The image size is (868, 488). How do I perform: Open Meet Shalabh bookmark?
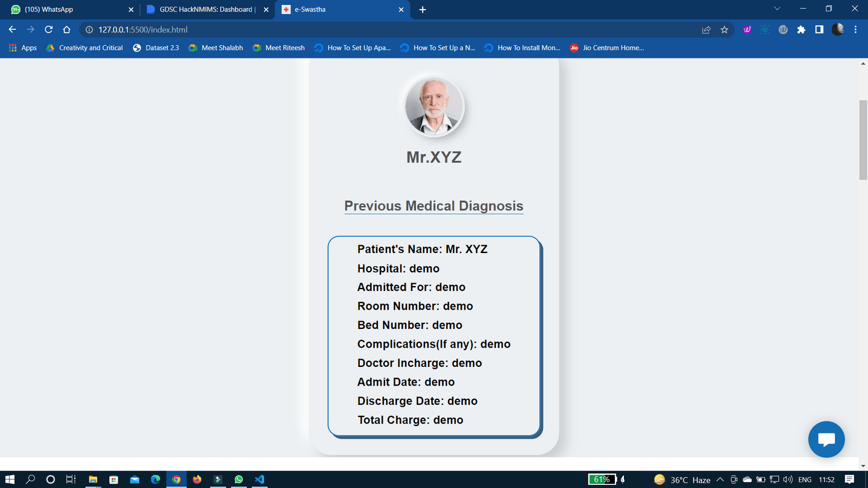coord(215,48)
